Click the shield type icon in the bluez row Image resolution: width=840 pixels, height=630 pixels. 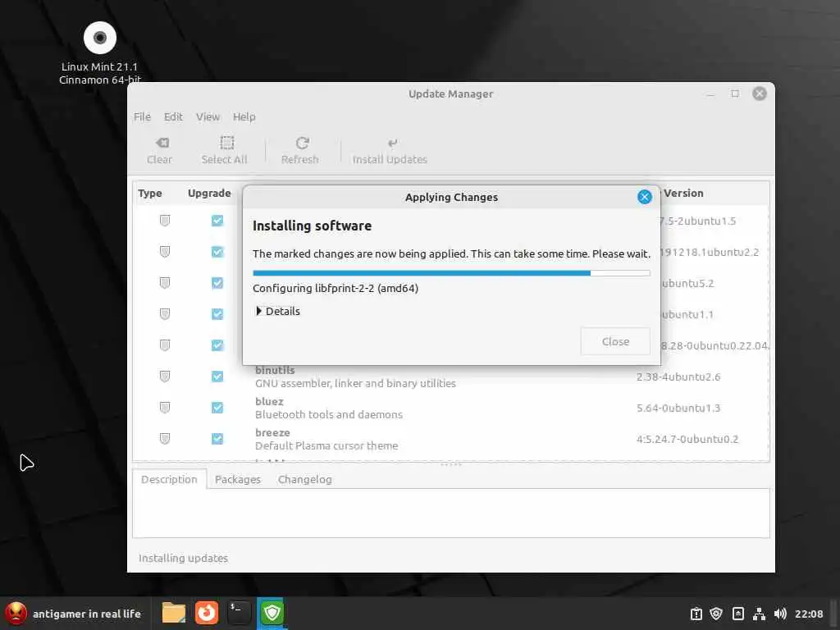[164, 407]
